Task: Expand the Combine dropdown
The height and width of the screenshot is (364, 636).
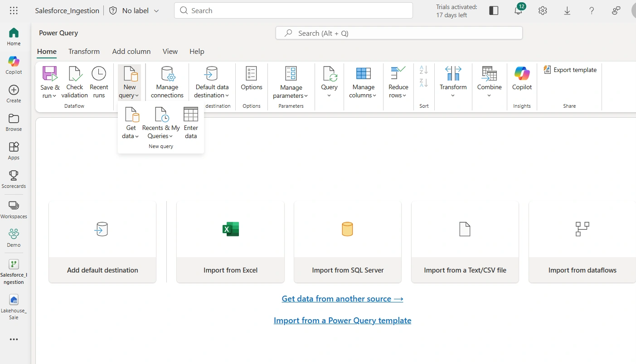Action: [489, 82]
